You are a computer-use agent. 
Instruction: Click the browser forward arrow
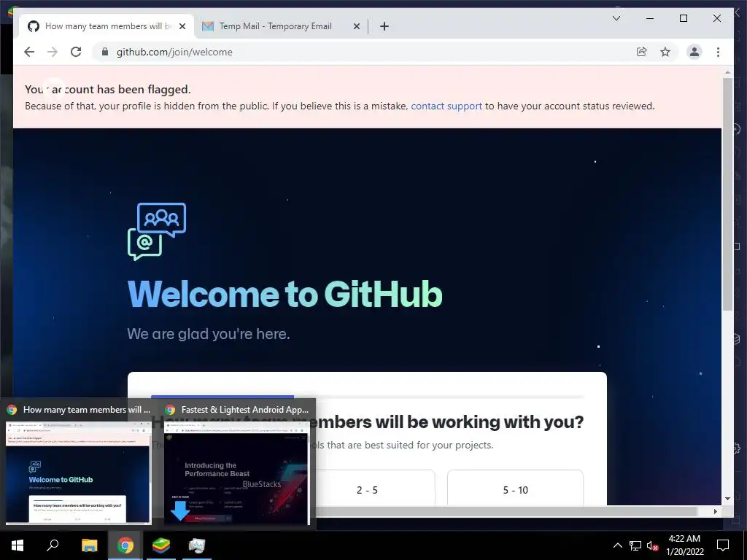click(53, 52)
